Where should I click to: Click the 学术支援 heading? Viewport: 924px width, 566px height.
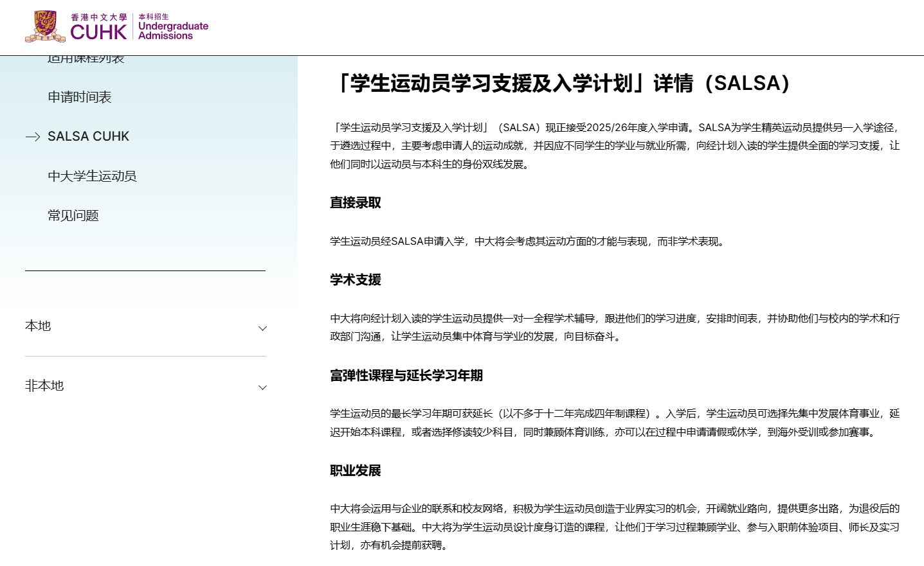pyautogui.click(x=356, y=279)
